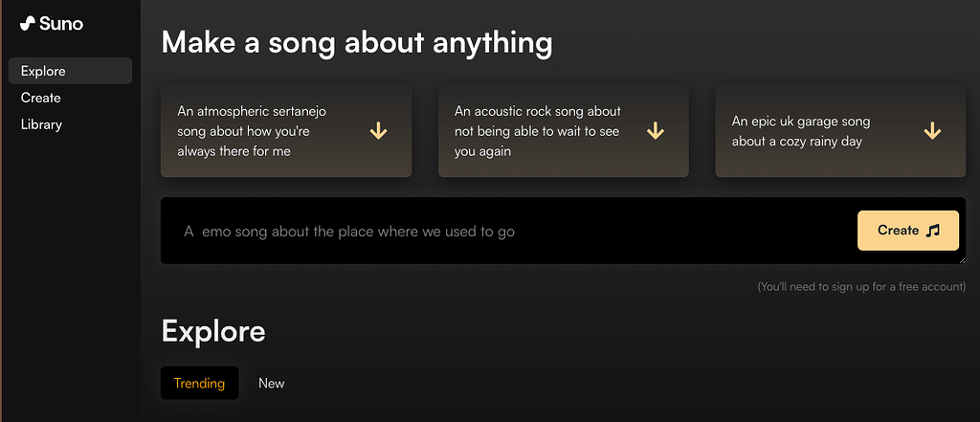
Task: Open Library from the sidebar
Action: [41, 124]
